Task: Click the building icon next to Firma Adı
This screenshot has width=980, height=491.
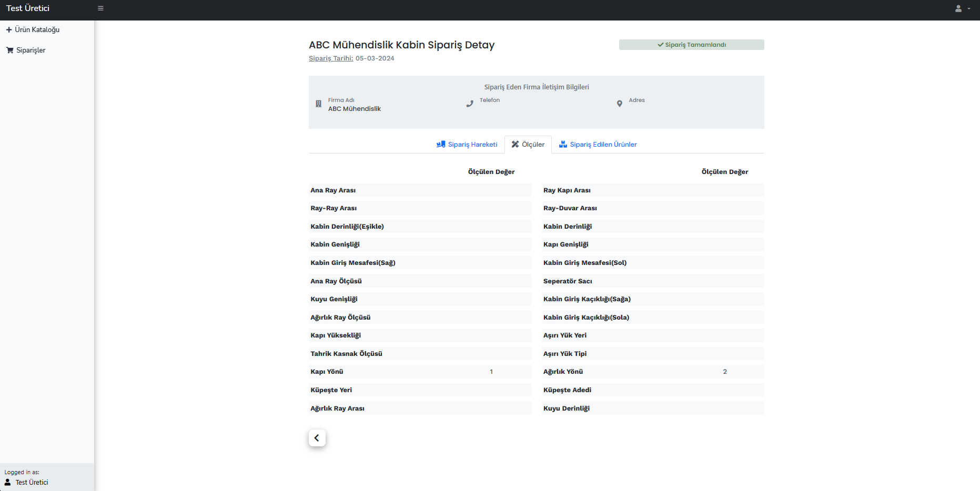Action: (318, 104)
